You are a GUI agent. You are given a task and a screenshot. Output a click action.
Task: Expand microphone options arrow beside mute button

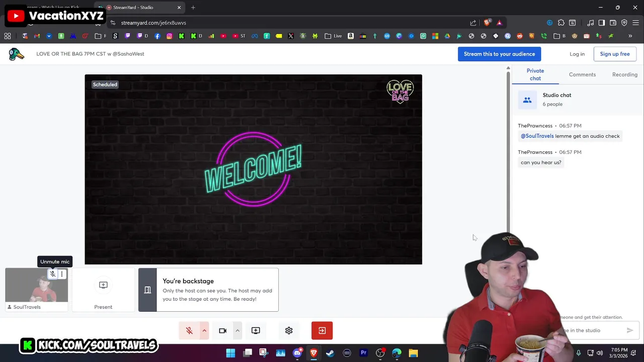coord(204,330)
